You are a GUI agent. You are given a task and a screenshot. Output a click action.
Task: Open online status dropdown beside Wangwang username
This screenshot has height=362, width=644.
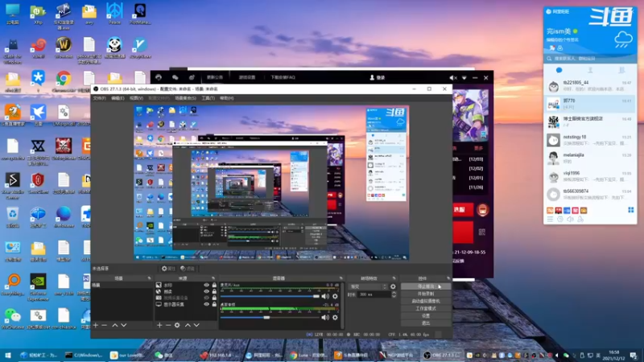click(576, 31)
